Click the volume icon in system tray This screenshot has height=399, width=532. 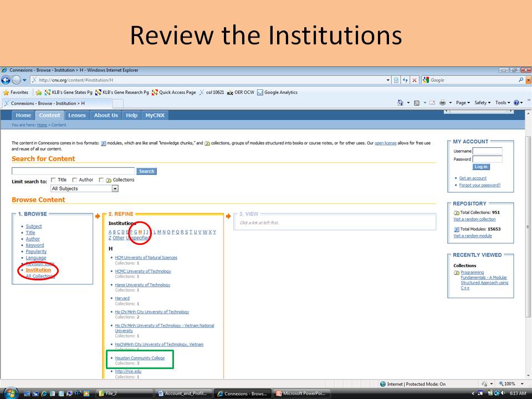[x=503, y=393]
